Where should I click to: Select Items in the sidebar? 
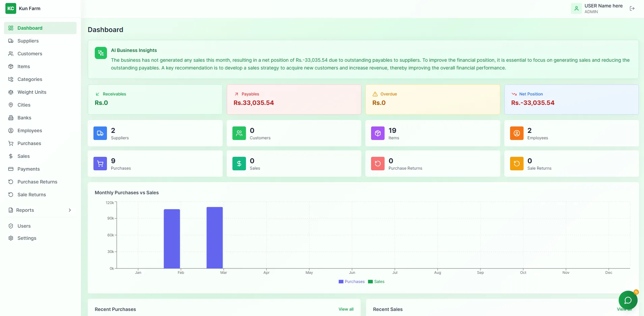coord(40,66)
